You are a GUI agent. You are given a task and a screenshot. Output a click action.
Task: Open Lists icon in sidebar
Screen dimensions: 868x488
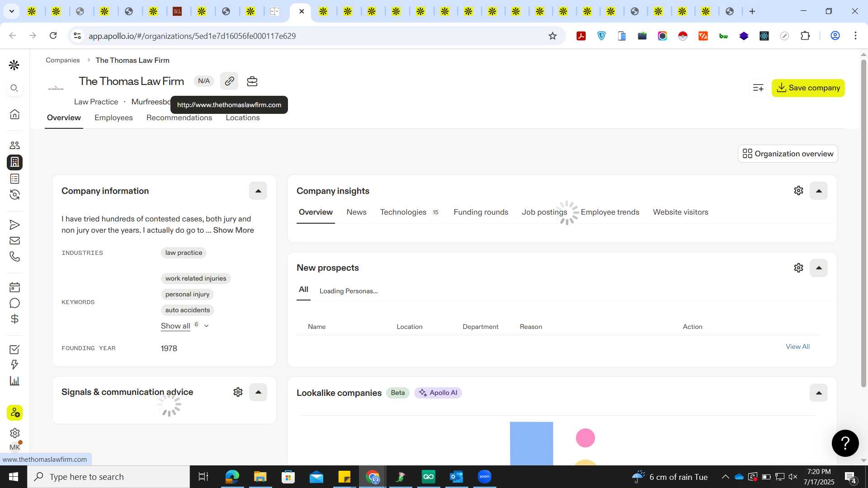(14, 178)
